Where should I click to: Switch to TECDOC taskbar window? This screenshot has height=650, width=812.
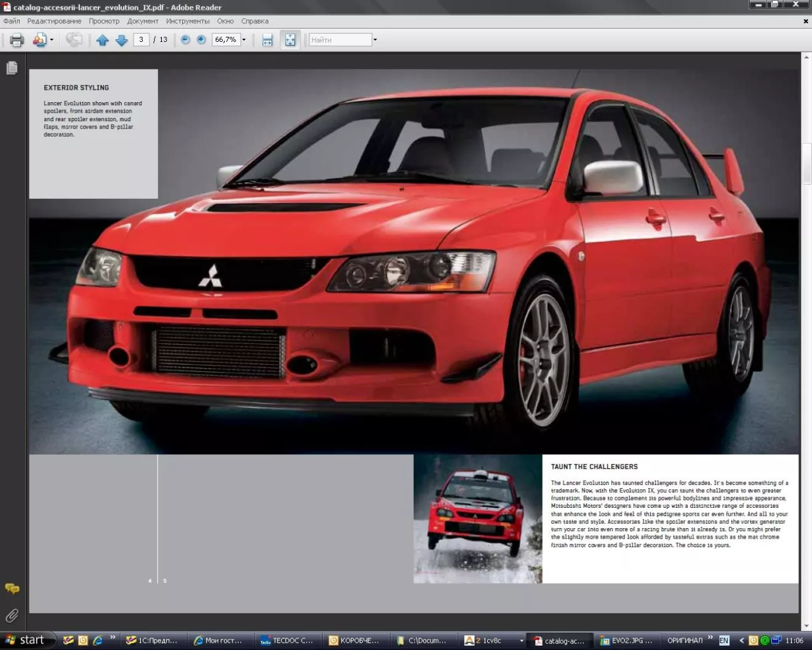[x=287, y=641]
